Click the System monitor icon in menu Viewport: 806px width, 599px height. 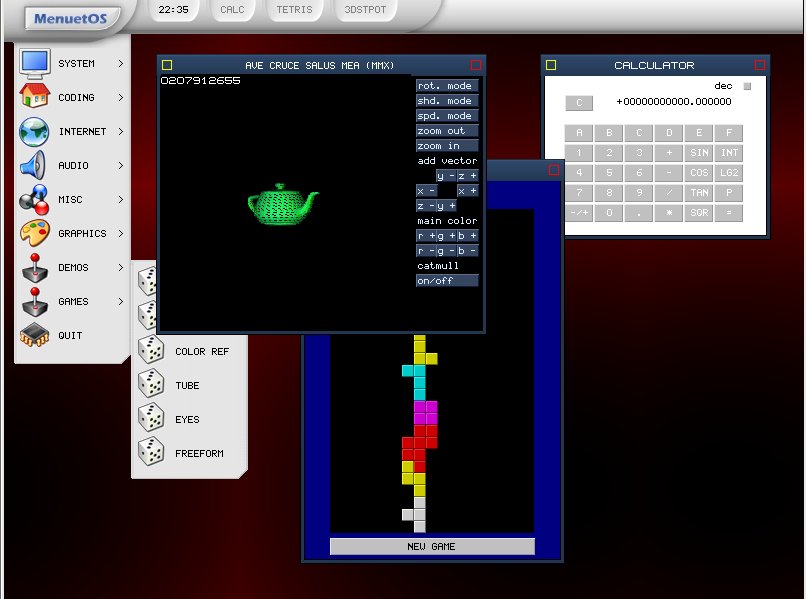click(x=34, y=63)
